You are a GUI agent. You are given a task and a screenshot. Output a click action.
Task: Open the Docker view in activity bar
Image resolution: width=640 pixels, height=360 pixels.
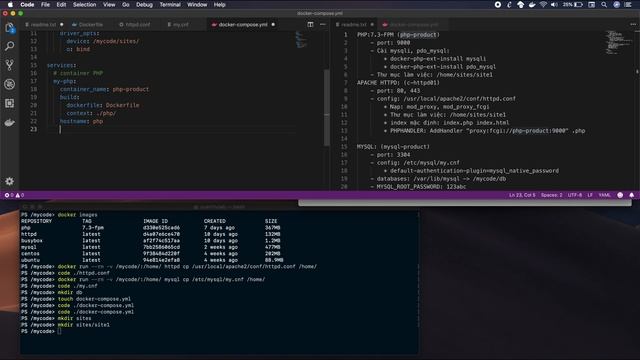click(9, 122)
